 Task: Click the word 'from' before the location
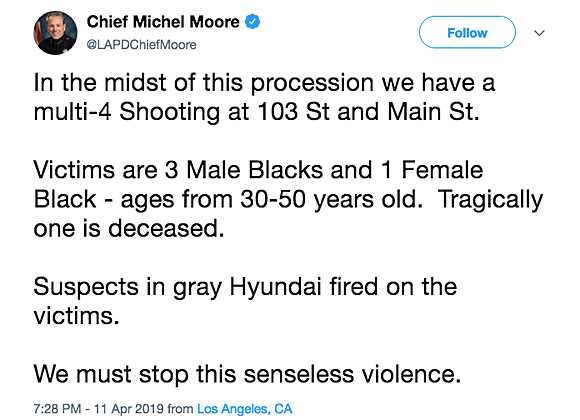(180, 409)
